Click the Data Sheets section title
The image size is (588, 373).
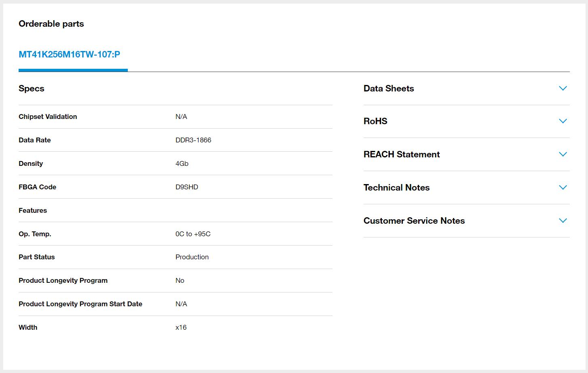pyautogui.click(x=388, y=89)
